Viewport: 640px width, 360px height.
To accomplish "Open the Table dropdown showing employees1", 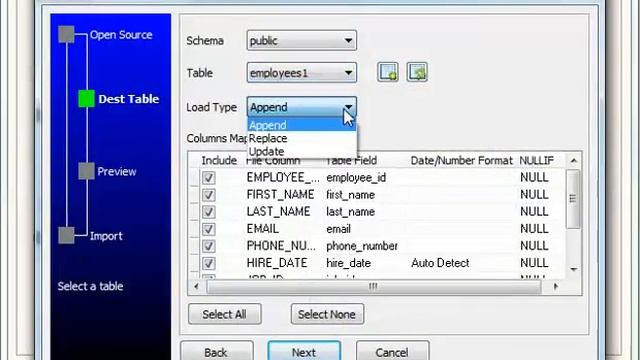I will (x=302, y=73).
